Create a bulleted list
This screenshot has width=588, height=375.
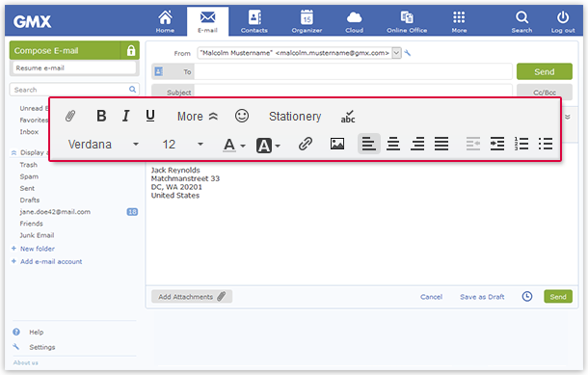coord(546,144)
